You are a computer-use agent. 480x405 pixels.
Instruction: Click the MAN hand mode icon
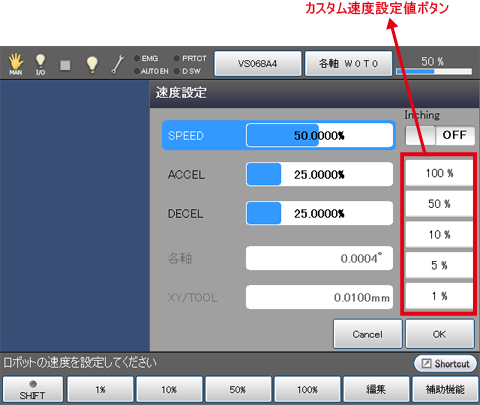(x=16, y=64)
